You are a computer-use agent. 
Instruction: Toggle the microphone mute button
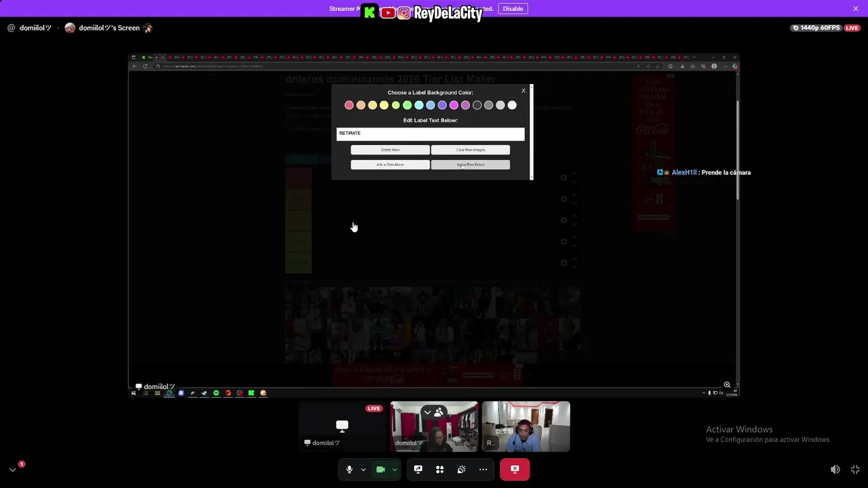click(349, 469)
